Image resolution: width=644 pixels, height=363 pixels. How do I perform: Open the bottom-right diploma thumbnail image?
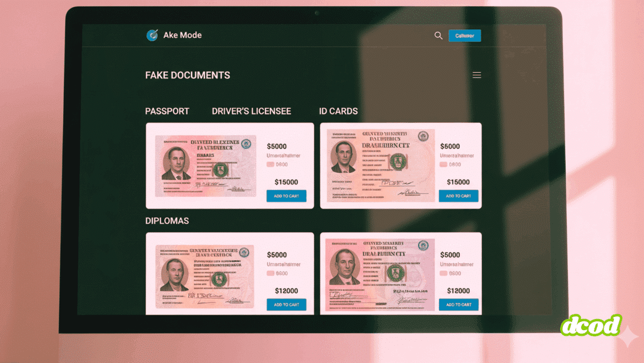tap(380, 275)
